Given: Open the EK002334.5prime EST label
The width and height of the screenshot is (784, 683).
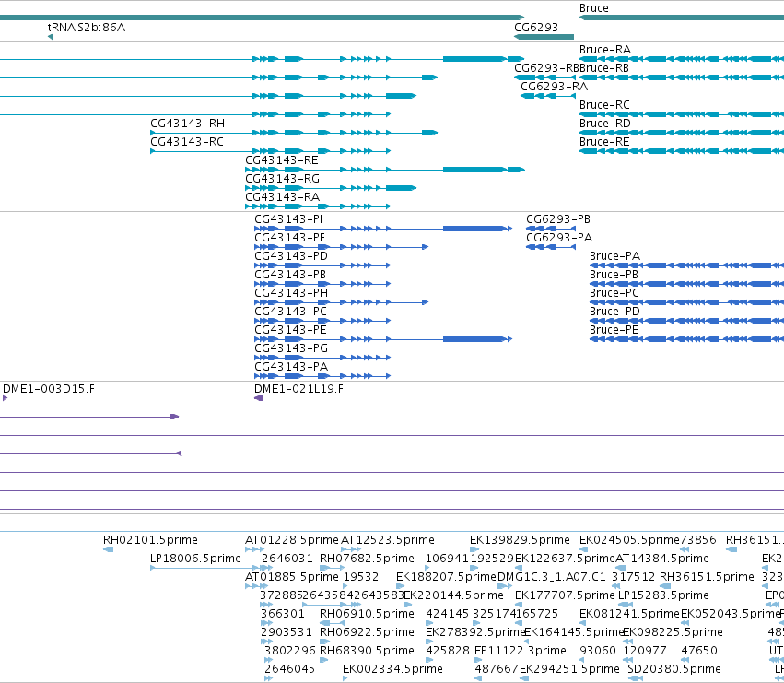Looking at the screenshot, I should point(392,669).
